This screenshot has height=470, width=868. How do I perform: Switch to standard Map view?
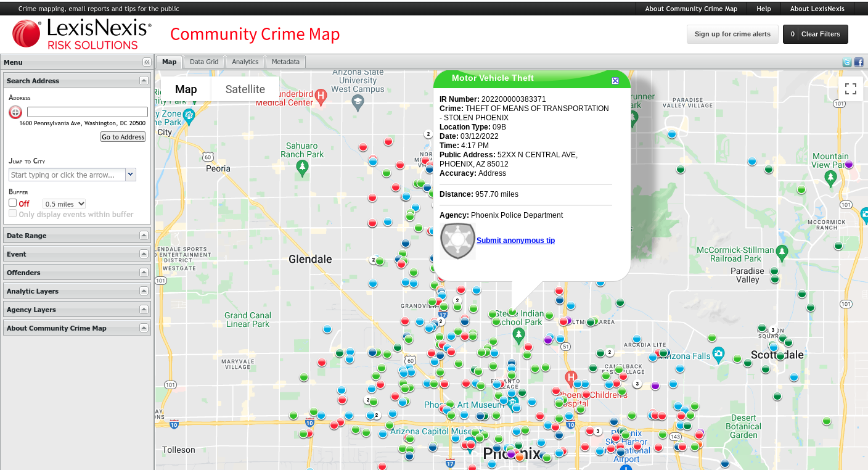tap(186, 89)
